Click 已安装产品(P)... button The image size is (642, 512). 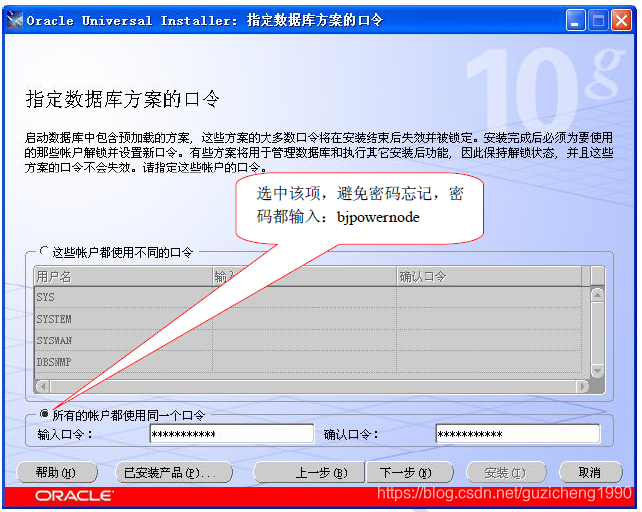click(x=174, y=473)
